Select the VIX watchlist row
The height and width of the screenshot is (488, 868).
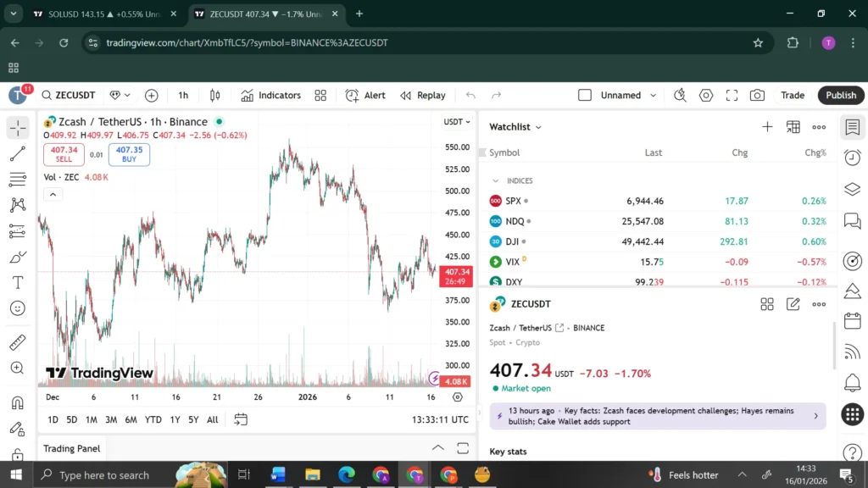coord(658,262)
